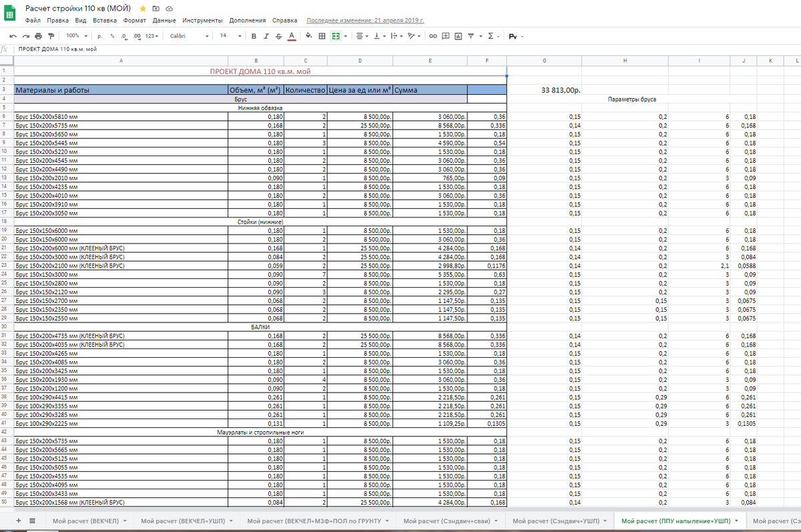Image resolution: width=801 pixels, height=532 pixels.
Task: Open vertical align dropdown
Action: (x=379, y=36)
